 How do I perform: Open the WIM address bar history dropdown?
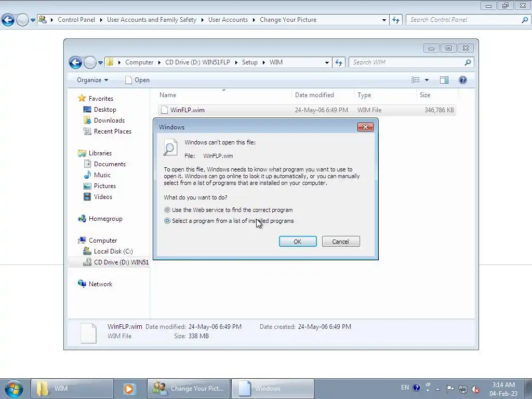tap(327, 62)
